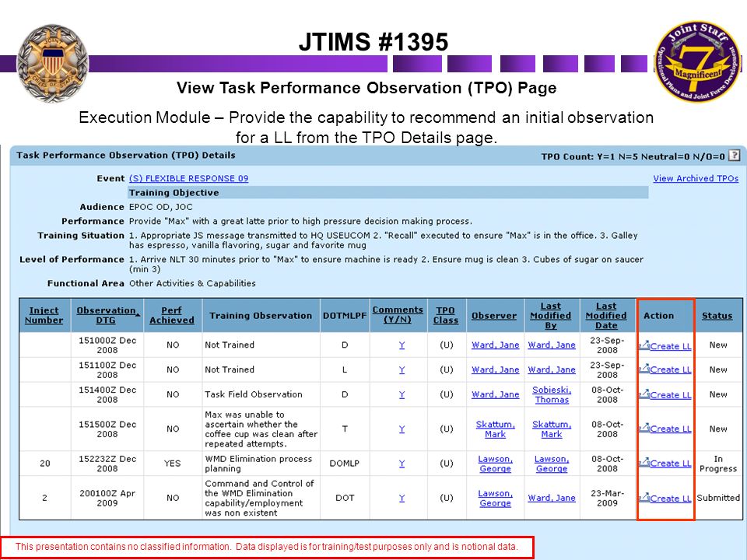Click the "Submitted" status cell
The width and height of the screenshot is (747, 560).
[718, 498]
